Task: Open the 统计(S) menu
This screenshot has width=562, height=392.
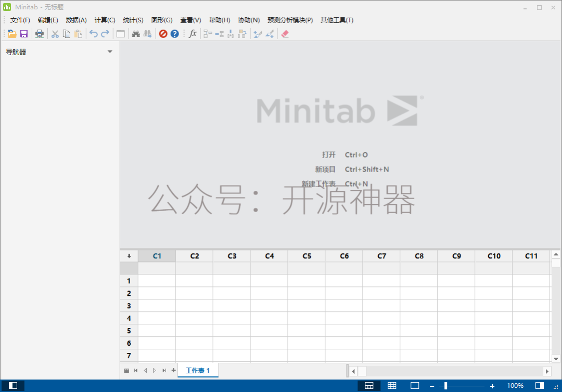Action: coord(133,20)
